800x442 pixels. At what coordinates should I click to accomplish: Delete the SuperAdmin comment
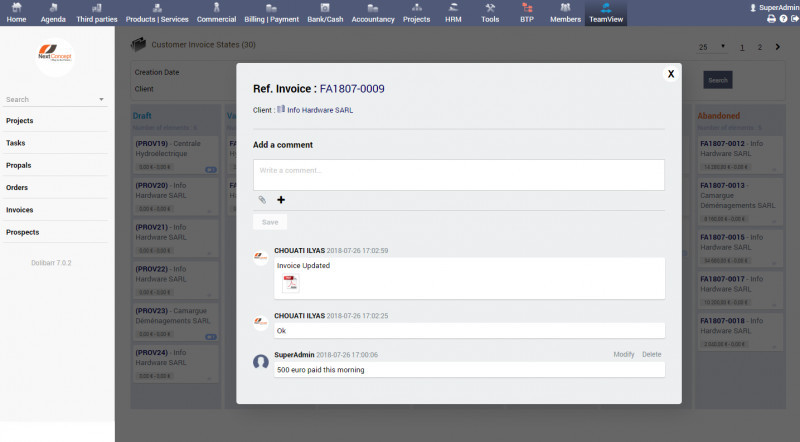(x=652, y=354)
